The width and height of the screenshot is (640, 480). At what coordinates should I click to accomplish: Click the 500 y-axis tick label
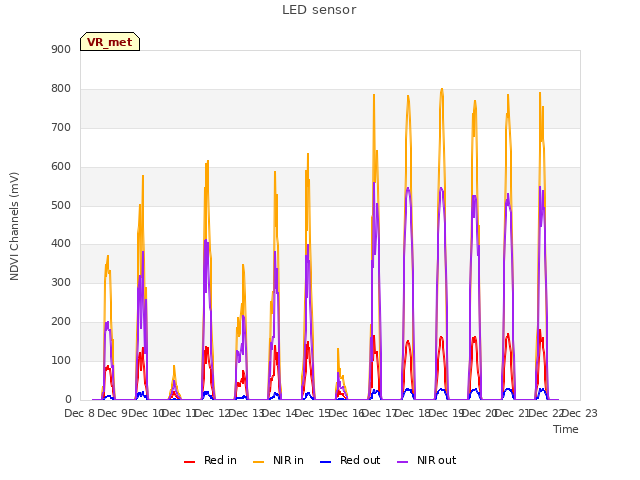point(61,205)
